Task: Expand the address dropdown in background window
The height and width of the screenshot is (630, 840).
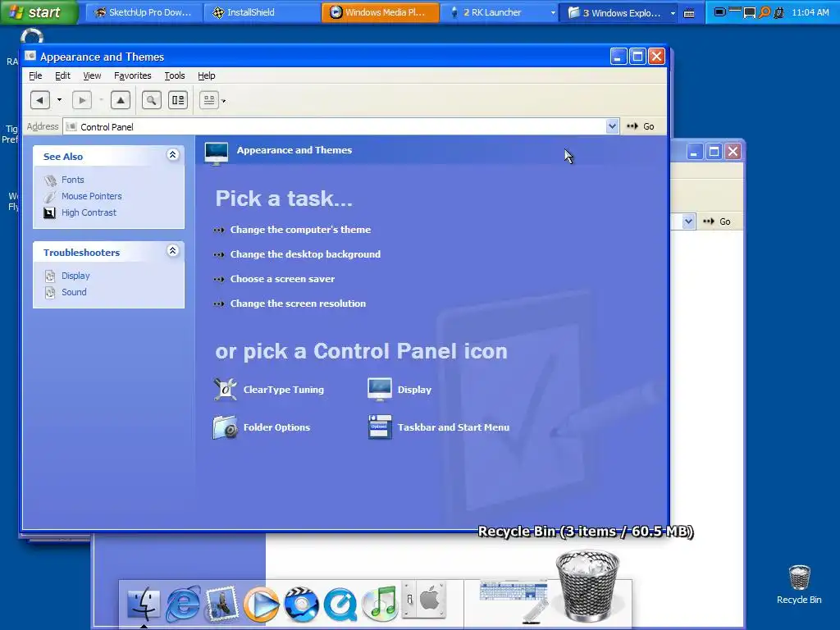Action: 688,221
